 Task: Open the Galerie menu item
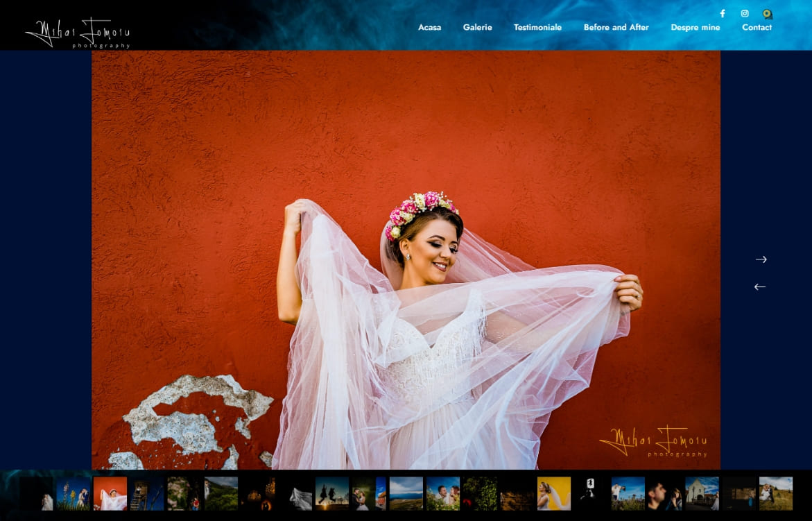point(477,28)
